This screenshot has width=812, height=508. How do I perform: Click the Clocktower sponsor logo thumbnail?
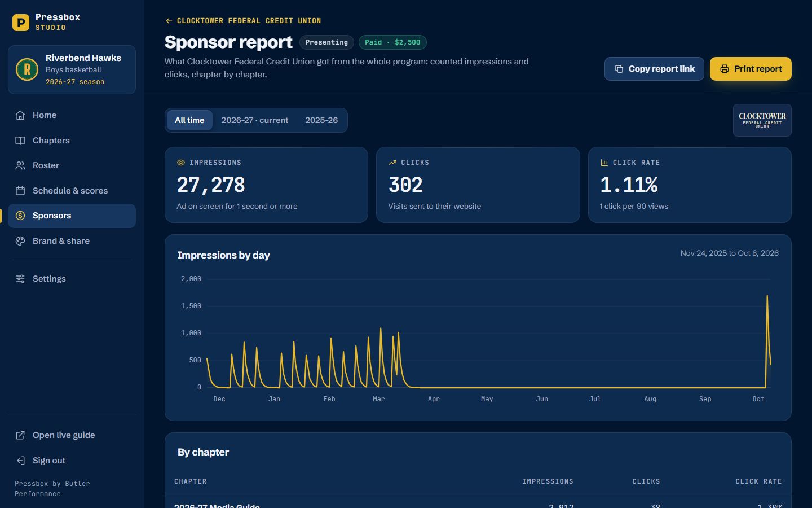(762, 120)
